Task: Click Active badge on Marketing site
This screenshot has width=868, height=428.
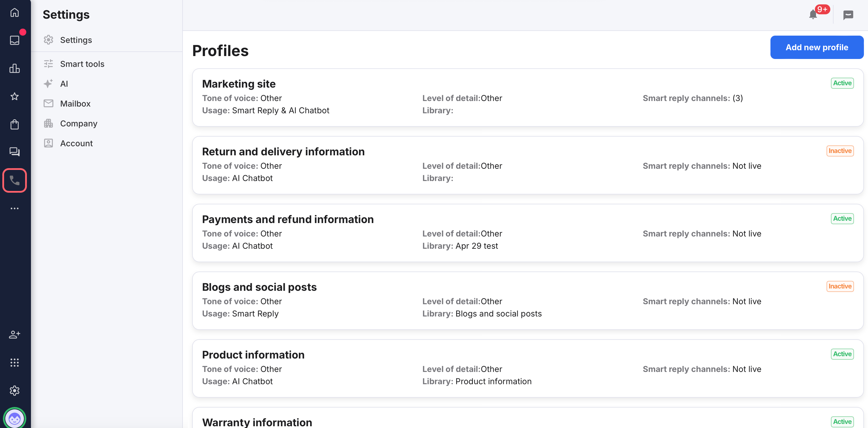Action: pos(842,83)
